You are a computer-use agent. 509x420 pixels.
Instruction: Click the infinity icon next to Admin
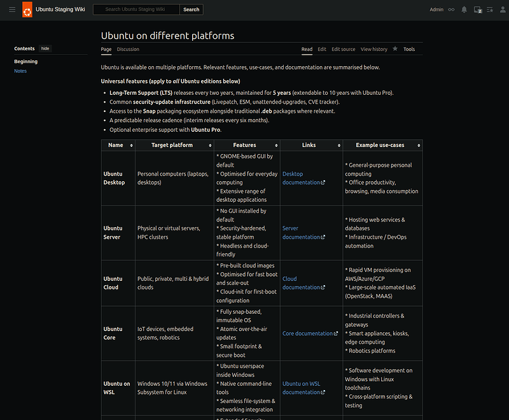[451, 10]
